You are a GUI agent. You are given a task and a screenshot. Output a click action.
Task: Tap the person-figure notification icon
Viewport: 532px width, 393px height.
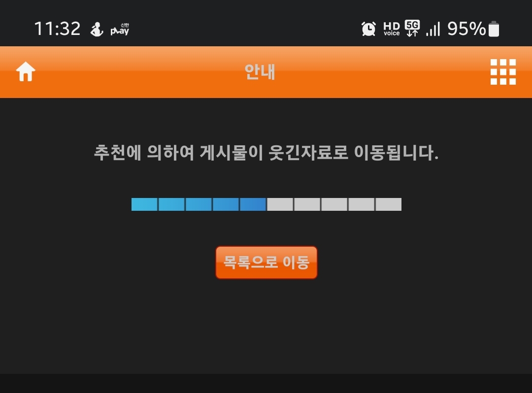click(97, 29)
